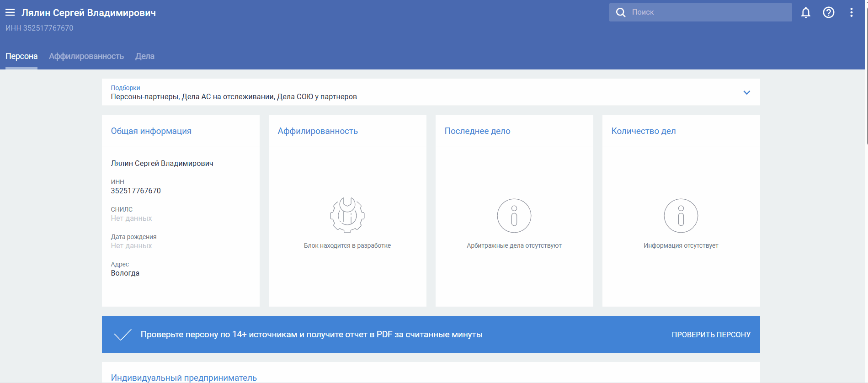This screenshot has height=383, width=868.
Task: Click the checkmark icon in blue banner
Action: (122, 335)
